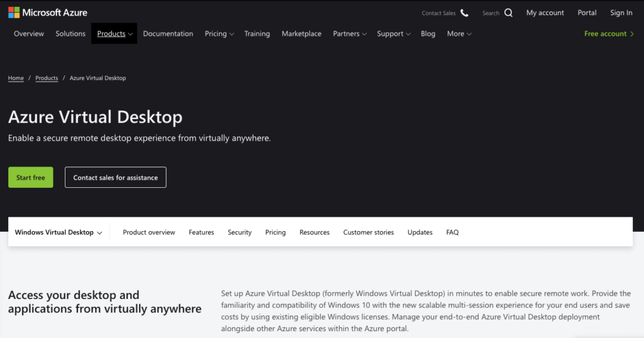The width and height of the screenshot is (644, 338).
Task: Click Sign In
Action: [x=621, y=13]
